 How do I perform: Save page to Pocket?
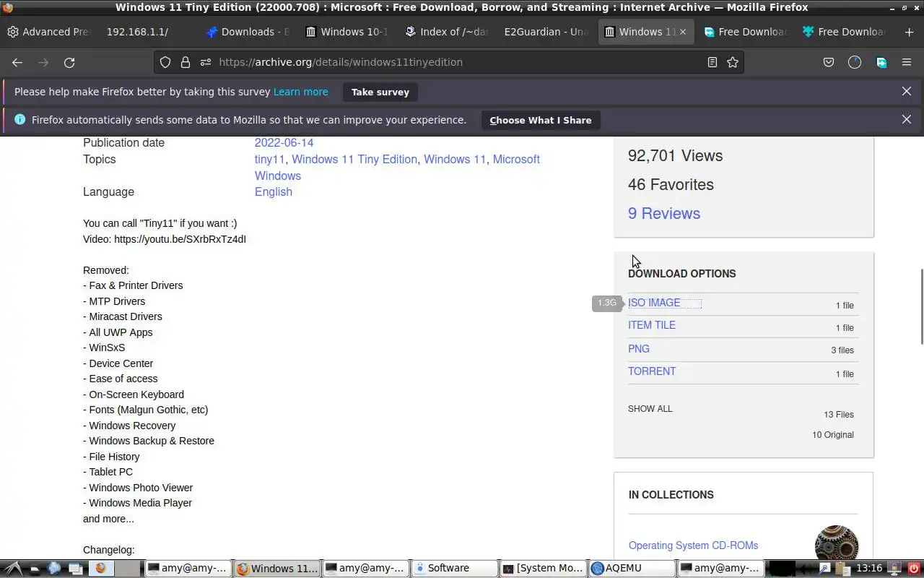pyautogui.click(x=829, y=62)
